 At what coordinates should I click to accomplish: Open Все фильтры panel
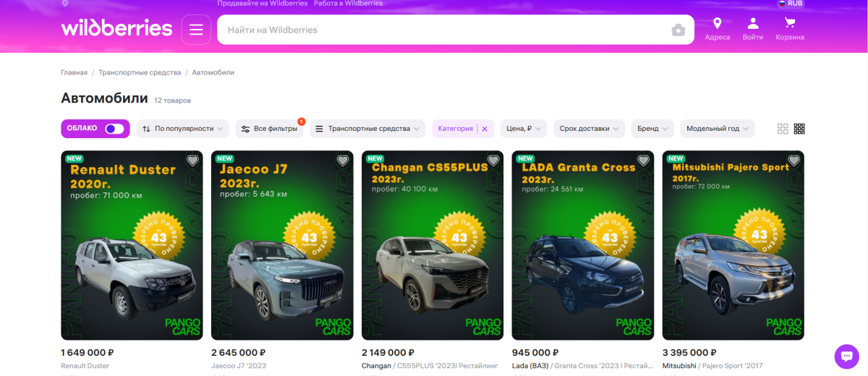pos(269,129)
